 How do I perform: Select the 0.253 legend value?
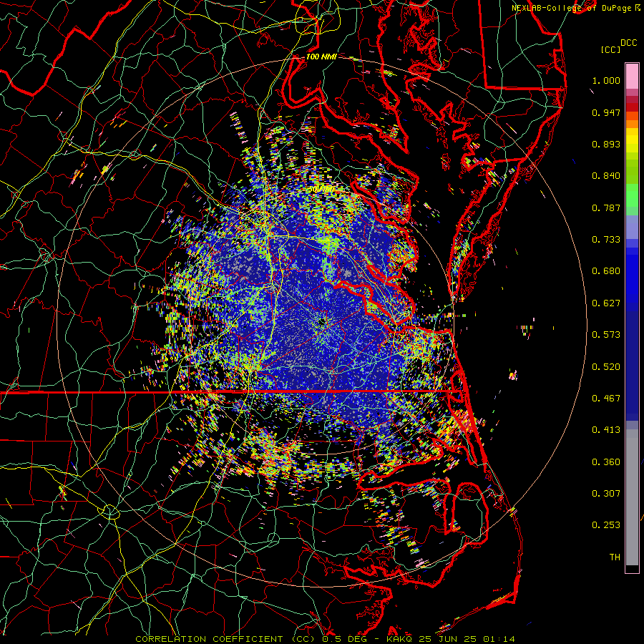[606, 525]
